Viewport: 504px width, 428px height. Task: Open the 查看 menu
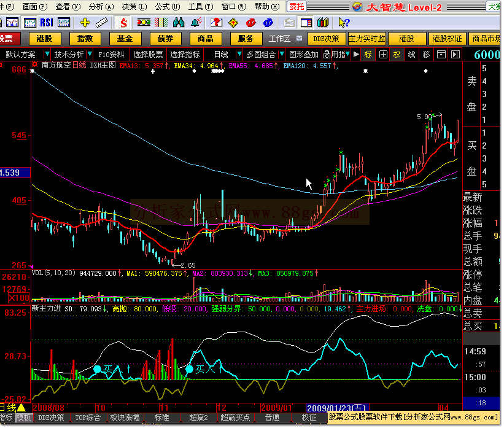point(68,6)
